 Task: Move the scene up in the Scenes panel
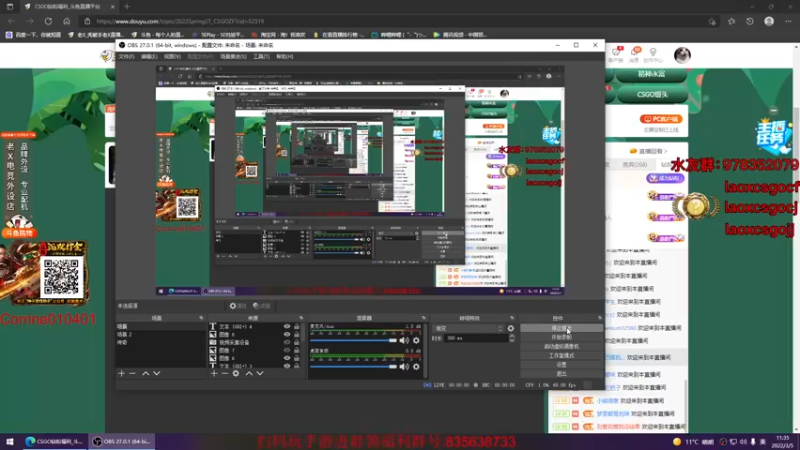click(145, 373)
